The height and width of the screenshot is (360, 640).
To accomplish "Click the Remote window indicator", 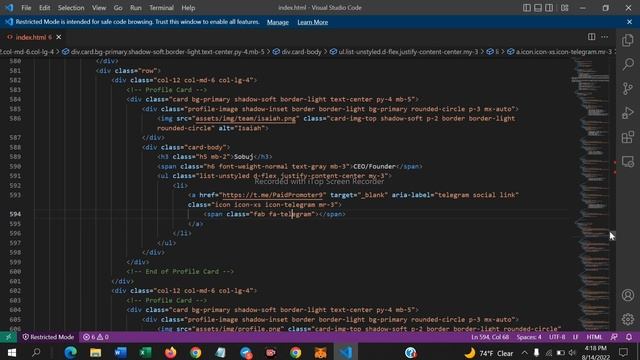I will click(x=8, y=337).
